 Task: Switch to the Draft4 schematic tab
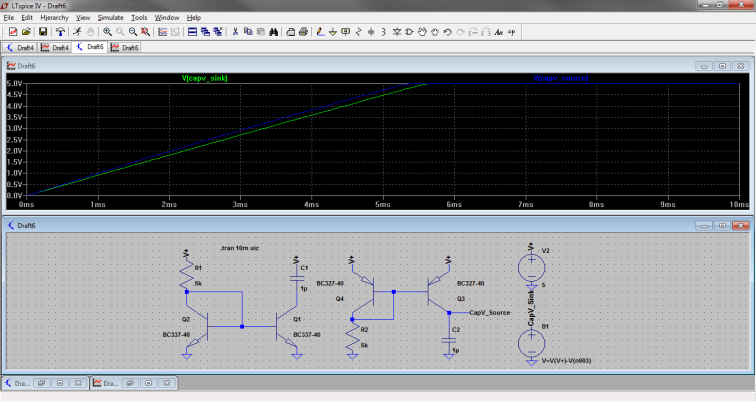20,47
